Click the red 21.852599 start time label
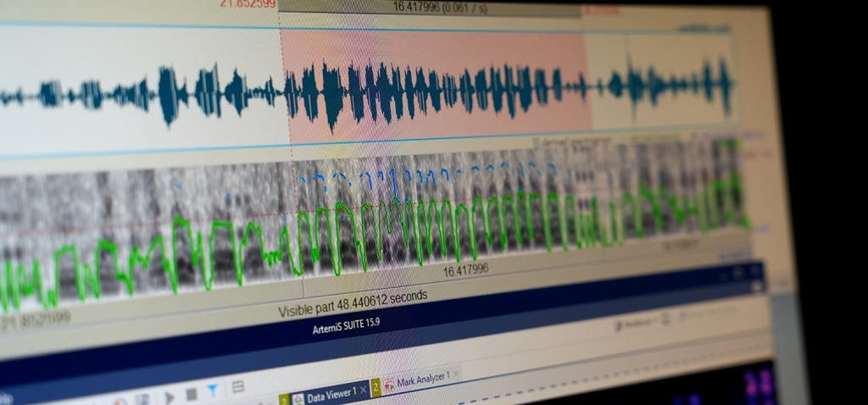This screenshot has height=405, width=868. pos(248,3)
